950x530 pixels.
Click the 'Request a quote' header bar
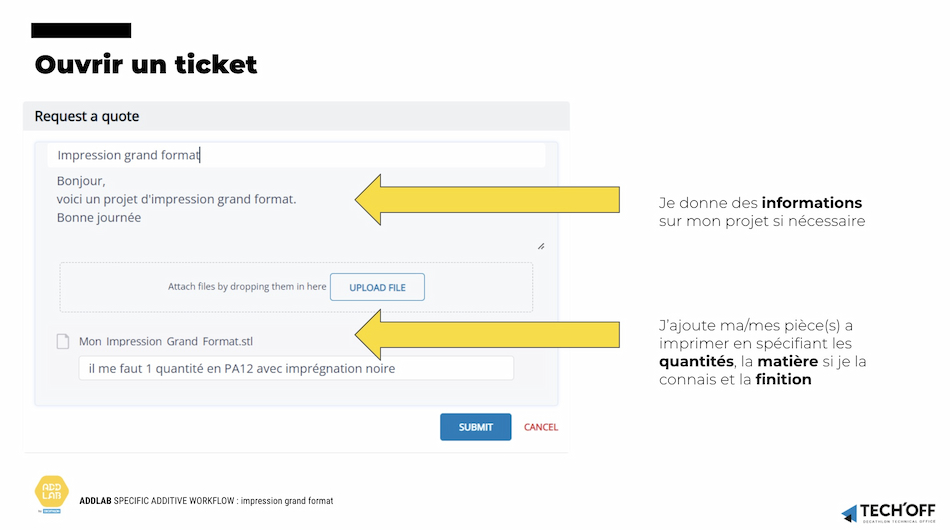[296, 116]
